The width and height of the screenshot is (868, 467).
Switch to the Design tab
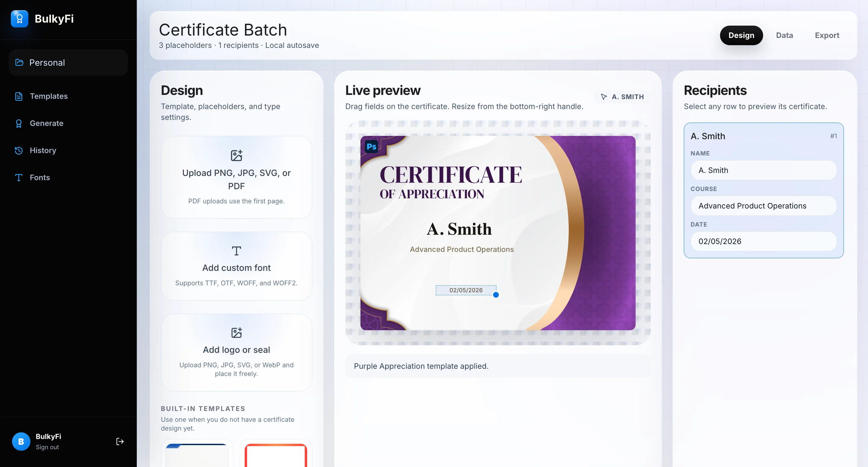[741, 35]
